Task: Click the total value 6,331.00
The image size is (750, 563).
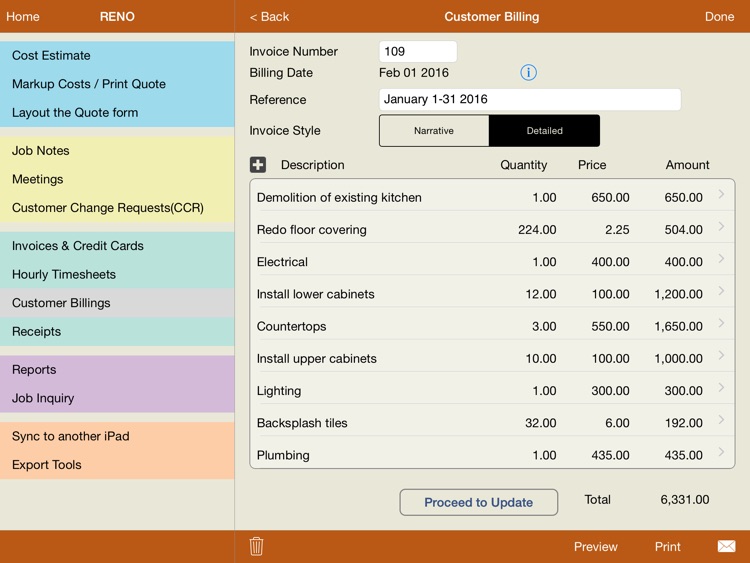Action: (x=684, y=500)
